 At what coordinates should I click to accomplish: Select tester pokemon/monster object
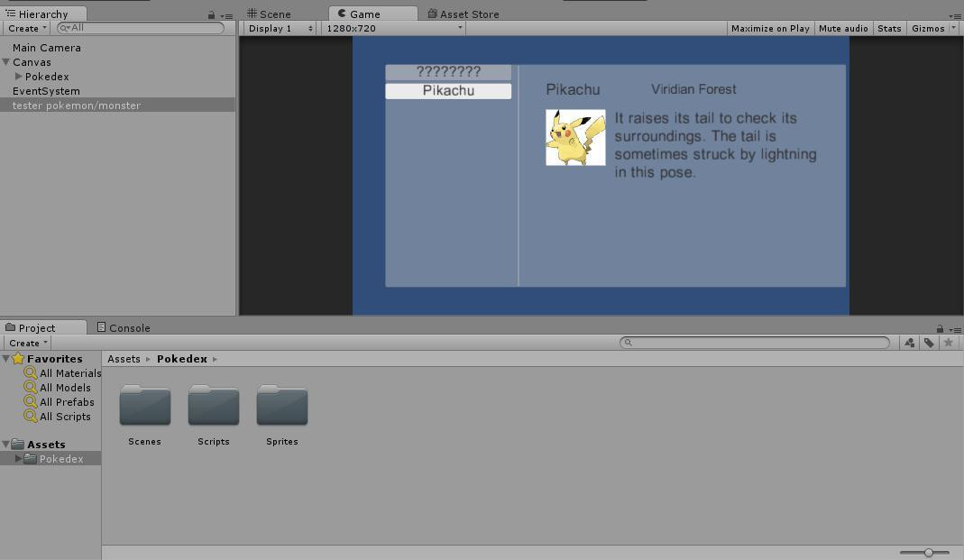(x=117, y=106)
